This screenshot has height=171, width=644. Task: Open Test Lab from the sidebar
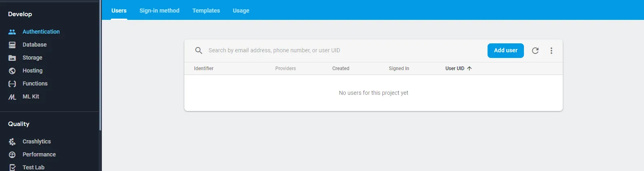click(x=33, y=167)
